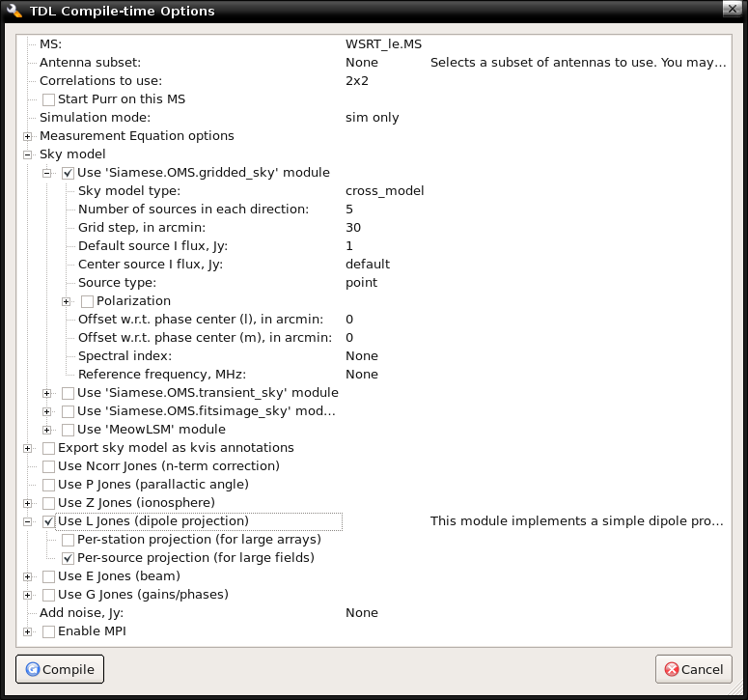Click 'Selects a subset of antennas' description
The width and height of the screenshot is (748, 700).
coord(578,63)
